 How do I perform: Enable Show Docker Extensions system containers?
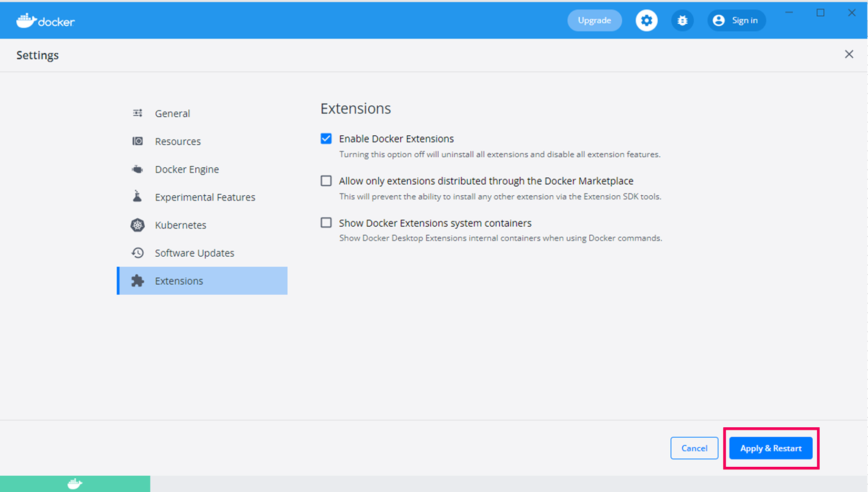pyautogui.click(x=326, y=223)
